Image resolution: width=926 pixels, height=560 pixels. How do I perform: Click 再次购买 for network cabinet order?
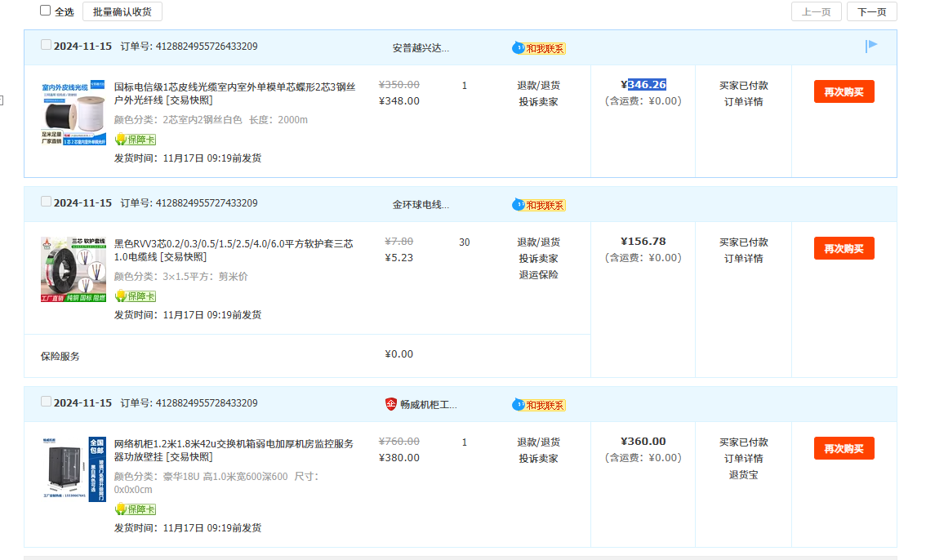coord(844,448)
